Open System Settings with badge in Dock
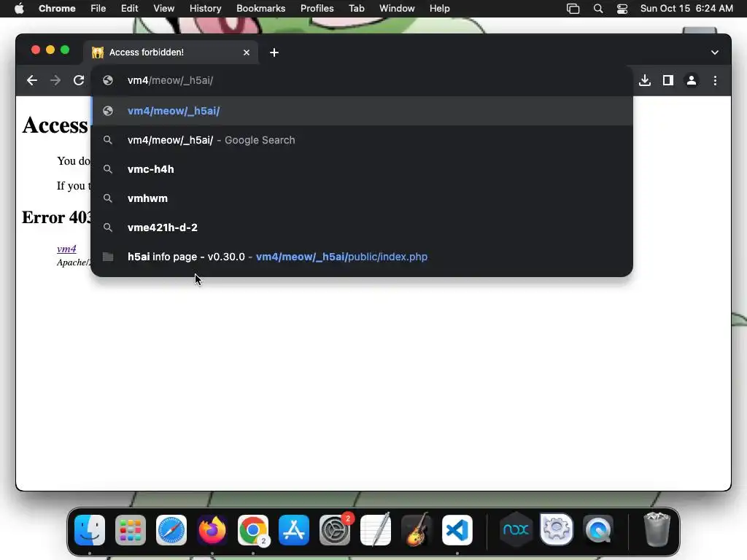The image size is (747, 560). click(x=335, y=530)
